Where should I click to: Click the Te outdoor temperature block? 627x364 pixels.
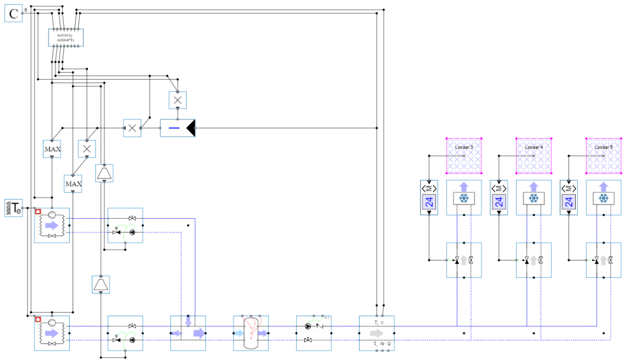[14, 207]
